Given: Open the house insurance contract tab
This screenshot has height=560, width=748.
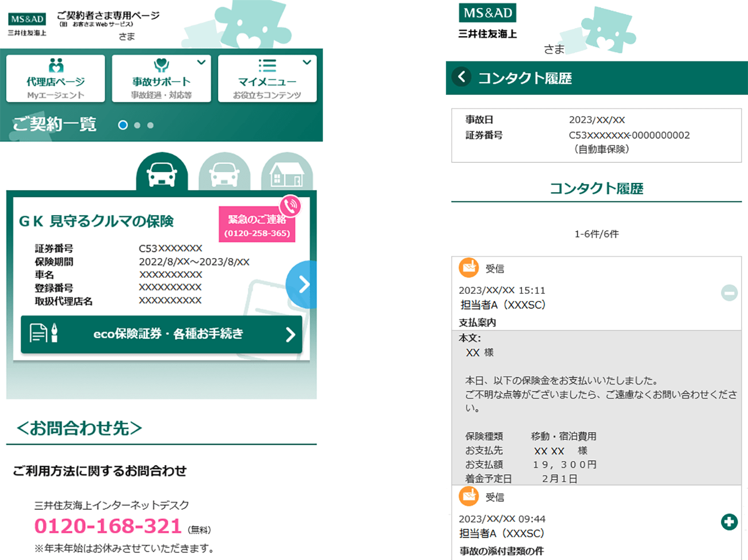Looking at the screenshot, I should click(287, 172).
